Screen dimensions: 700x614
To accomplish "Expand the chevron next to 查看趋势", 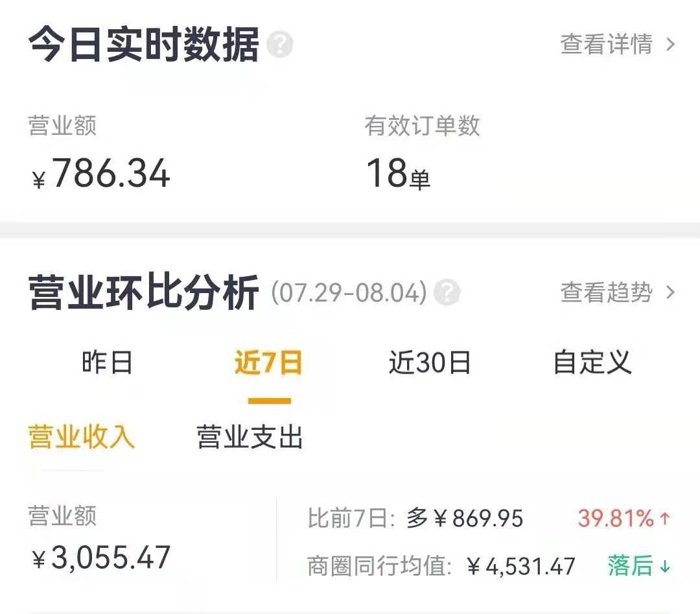I will pyautogui.click(x=671, y=292).
